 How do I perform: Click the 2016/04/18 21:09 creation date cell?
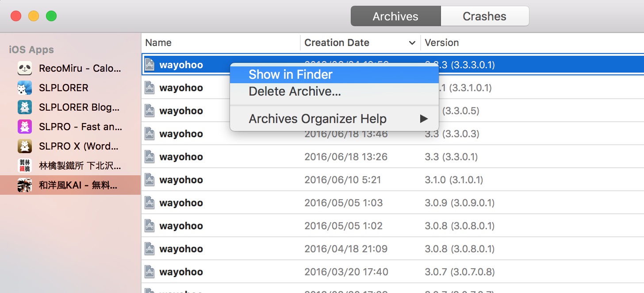[x=346, y=249]
